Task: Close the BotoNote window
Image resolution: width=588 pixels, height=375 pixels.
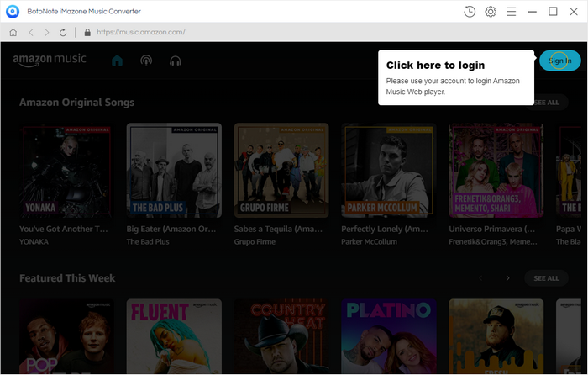Action: click(574, 12)
